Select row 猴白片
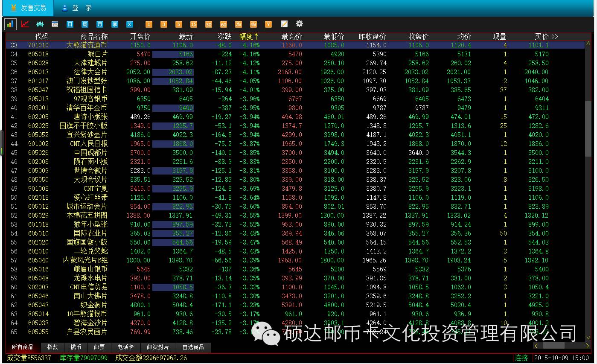The height and width of the screenshot is (364, 597). [x=295, y=54]
